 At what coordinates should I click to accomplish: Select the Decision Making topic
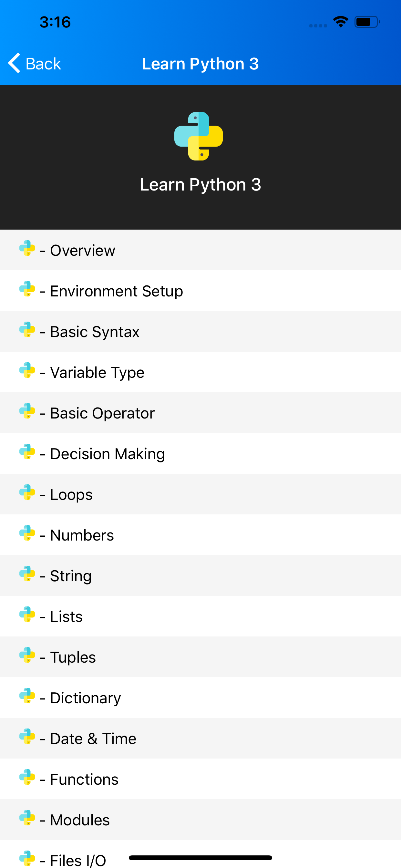click(107, 453)
